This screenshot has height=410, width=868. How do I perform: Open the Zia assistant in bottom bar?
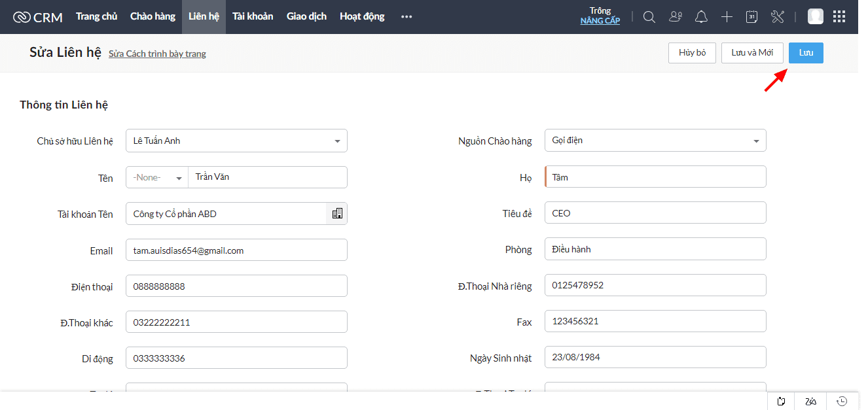[811, 401]
